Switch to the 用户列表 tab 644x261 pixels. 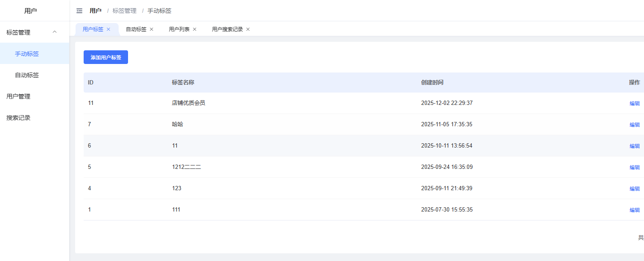(179, 29)
